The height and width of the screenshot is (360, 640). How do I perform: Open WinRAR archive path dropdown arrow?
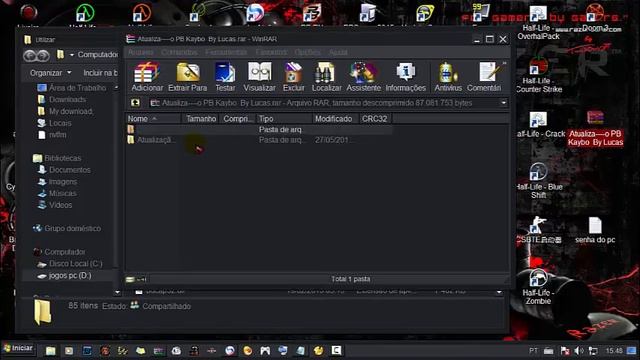point(504,103)
